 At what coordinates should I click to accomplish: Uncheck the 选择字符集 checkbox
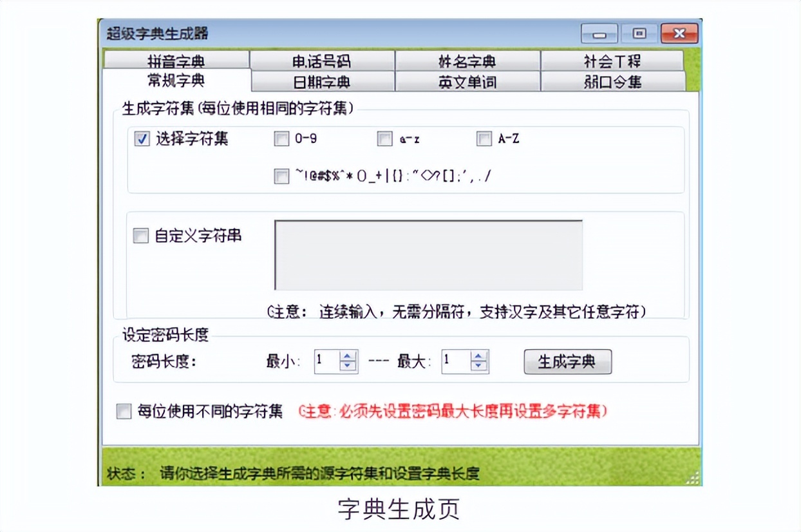point(141,138)
